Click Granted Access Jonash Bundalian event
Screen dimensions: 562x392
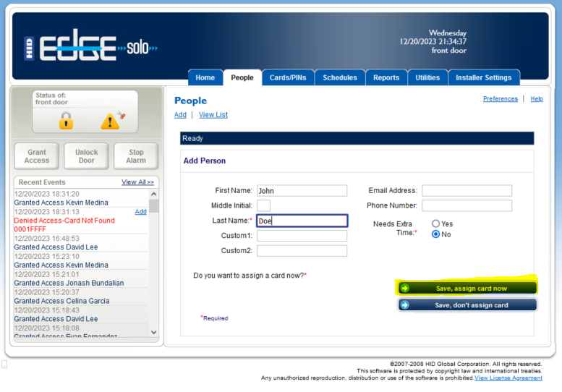pyautogui.click(x=69, y=283)
